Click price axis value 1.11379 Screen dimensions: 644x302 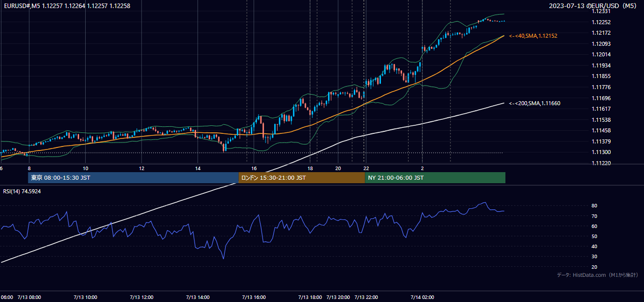click(601, 141)
